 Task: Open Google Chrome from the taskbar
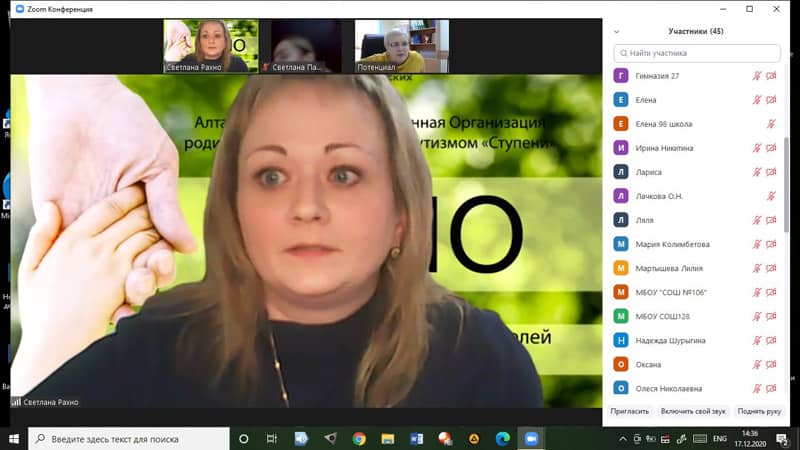click(359, 439)
